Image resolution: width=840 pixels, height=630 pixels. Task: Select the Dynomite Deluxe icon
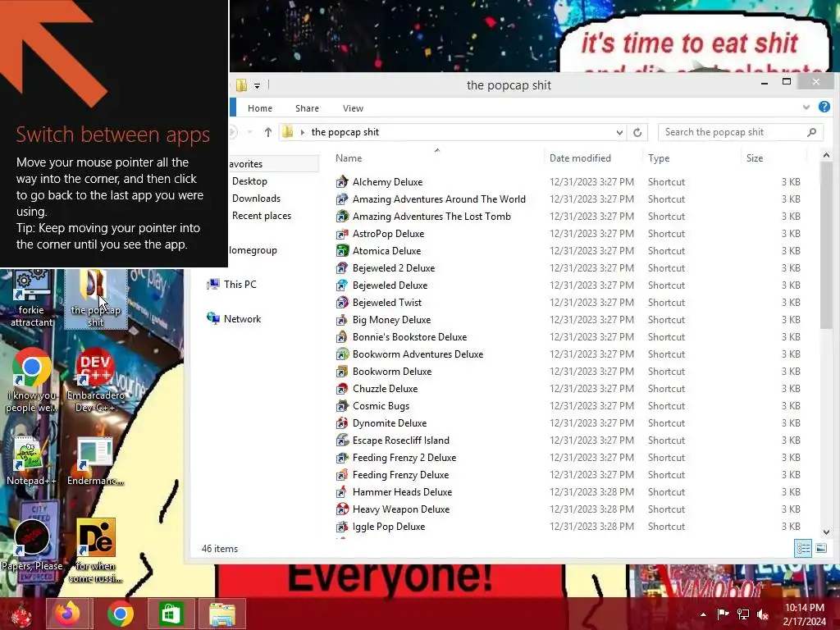(342, 423)
